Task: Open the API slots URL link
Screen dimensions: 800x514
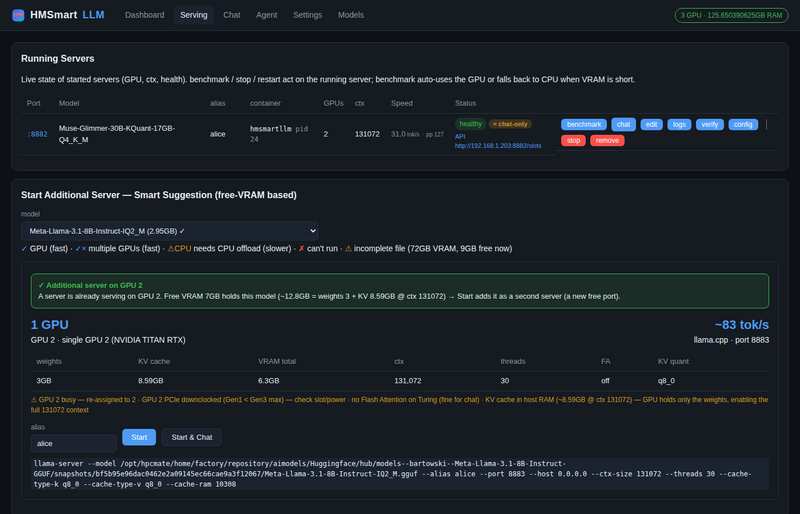Action: click(x=497, y=146)
